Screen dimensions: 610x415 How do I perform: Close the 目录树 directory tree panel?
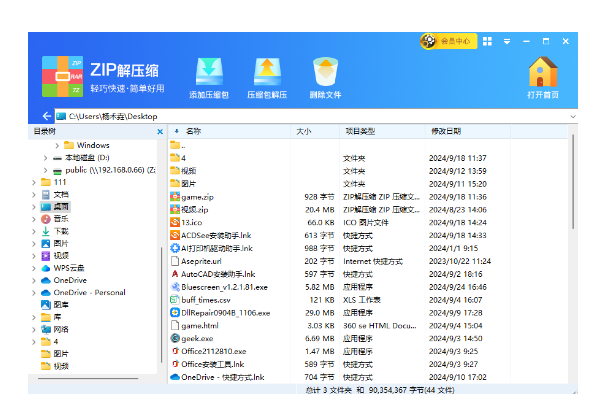[x=158, y=131]
